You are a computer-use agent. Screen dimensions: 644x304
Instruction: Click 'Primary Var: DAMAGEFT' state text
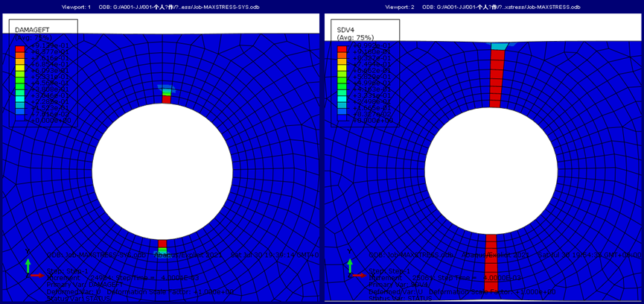click(85, 285)
